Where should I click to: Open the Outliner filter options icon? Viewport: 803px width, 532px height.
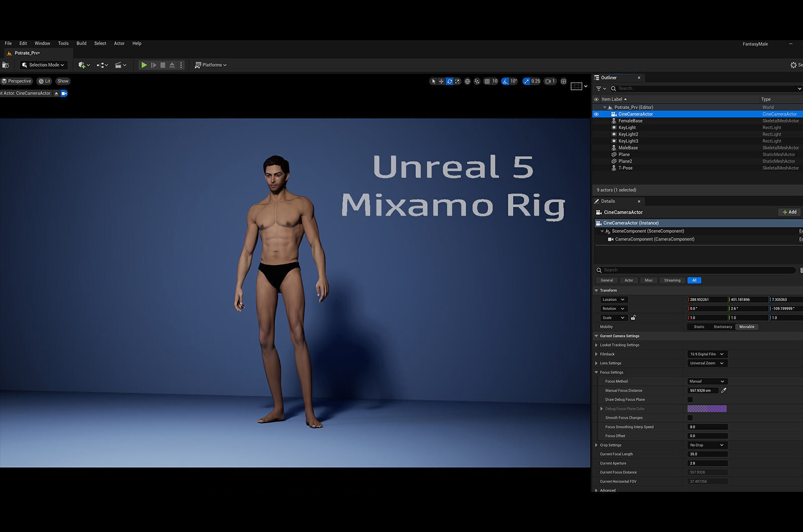click(x=601, y=88)
